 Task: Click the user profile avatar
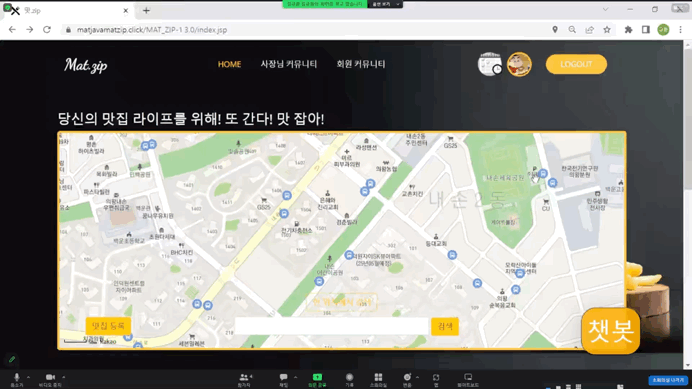519,64
